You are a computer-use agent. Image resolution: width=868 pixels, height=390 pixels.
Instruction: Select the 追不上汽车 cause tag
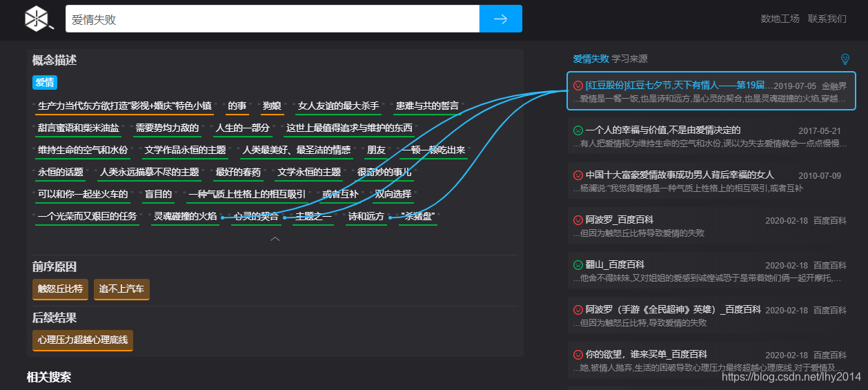click(121, 289)
